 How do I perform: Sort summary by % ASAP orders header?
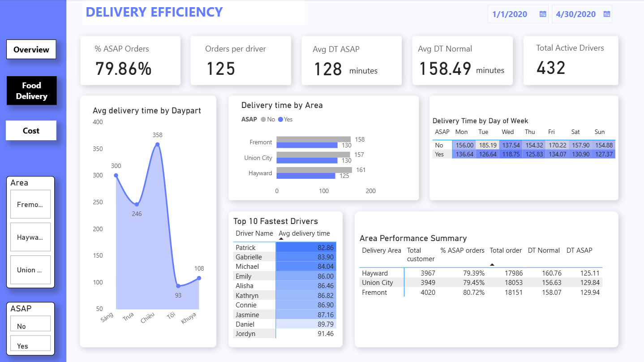462,250
